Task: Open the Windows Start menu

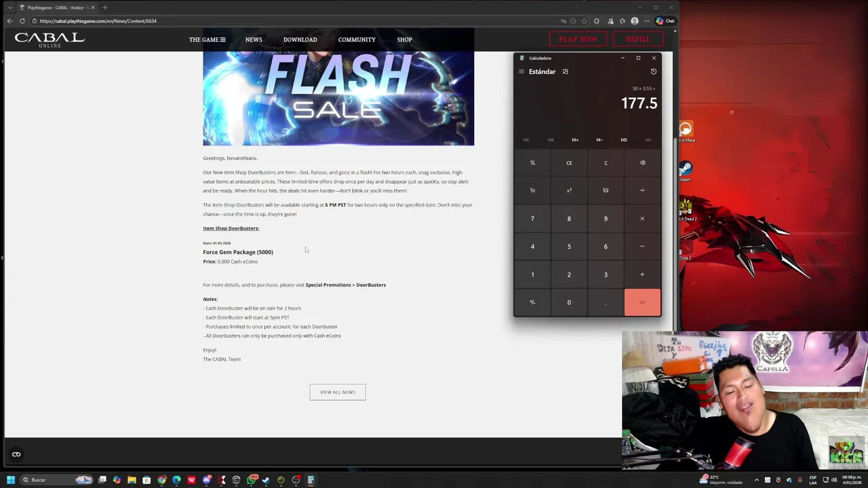Action: (10, 480)
